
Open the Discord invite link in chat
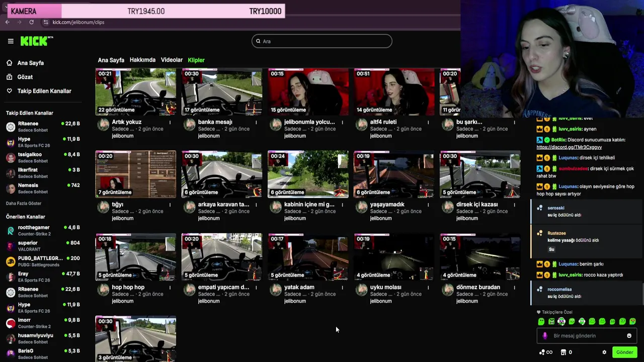point(569,147)
